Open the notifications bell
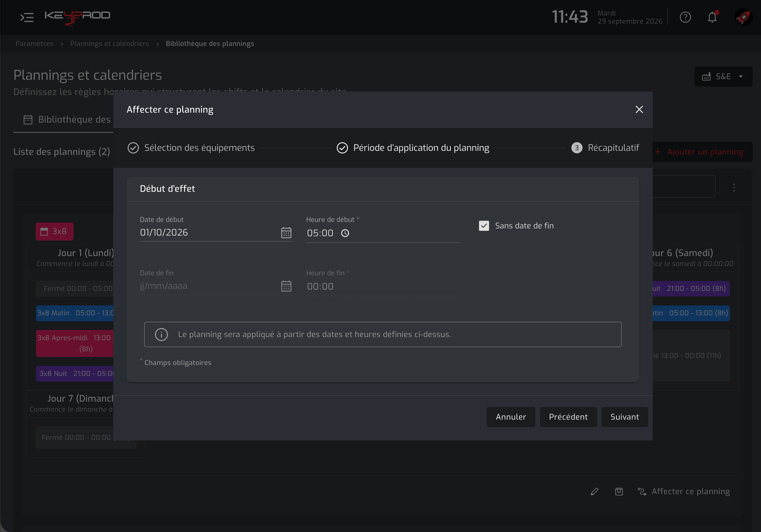This screenshot has width=761, height=532. coord(712,17)
